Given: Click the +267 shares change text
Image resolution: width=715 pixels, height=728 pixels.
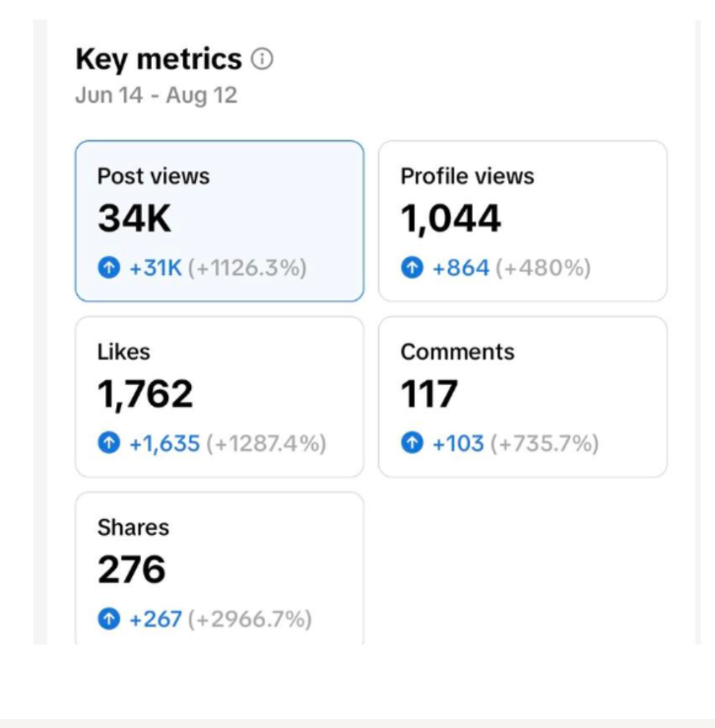Looking at the screenshot, I should (x=156, y=619).
